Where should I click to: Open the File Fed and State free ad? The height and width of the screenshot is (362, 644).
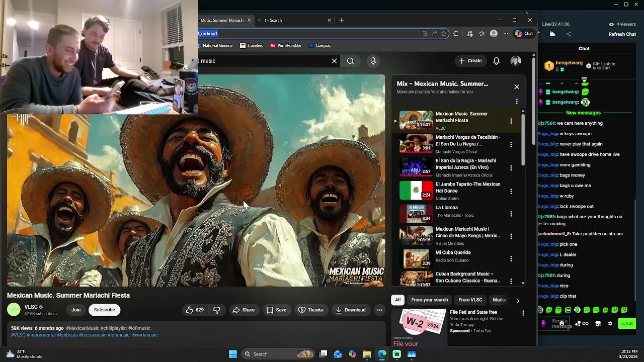(x=473, y=312)
